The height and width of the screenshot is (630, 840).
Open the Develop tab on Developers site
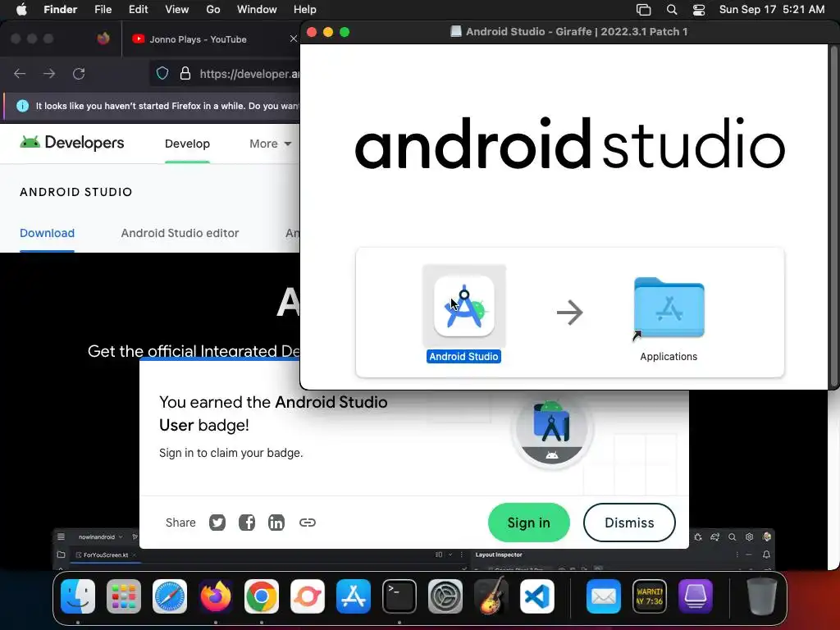[187, 144]
